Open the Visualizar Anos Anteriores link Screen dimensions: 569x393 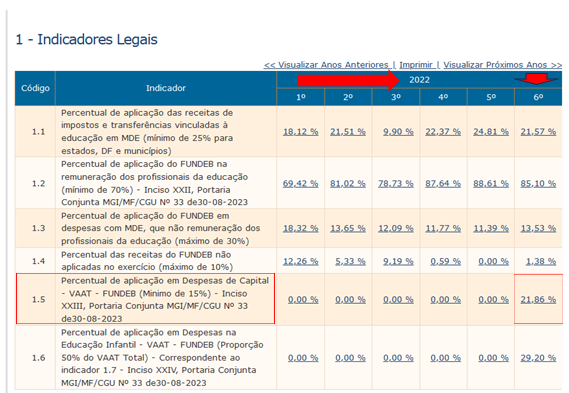(326, 65)
